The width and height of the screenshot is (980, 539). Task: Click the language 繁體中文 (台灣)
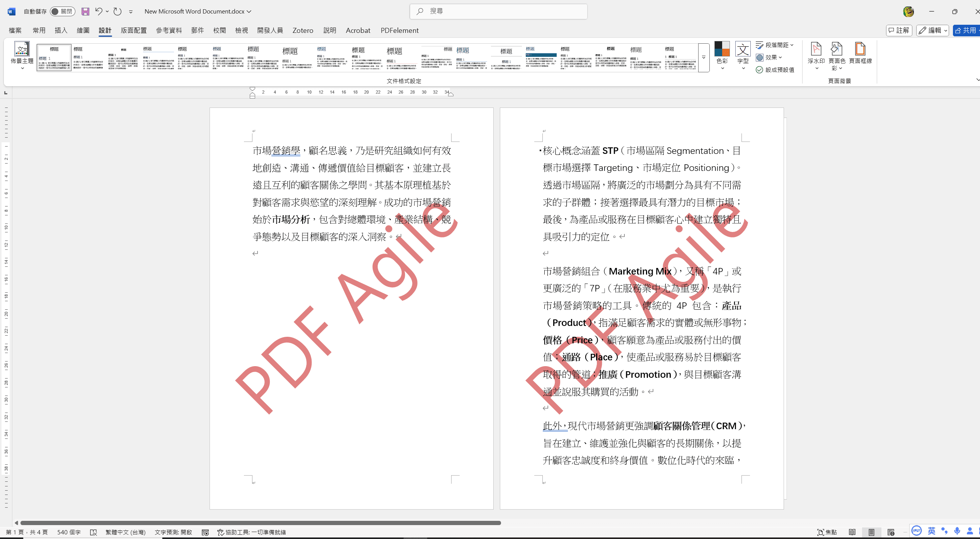pyautogui.click(x=126, y=532)
